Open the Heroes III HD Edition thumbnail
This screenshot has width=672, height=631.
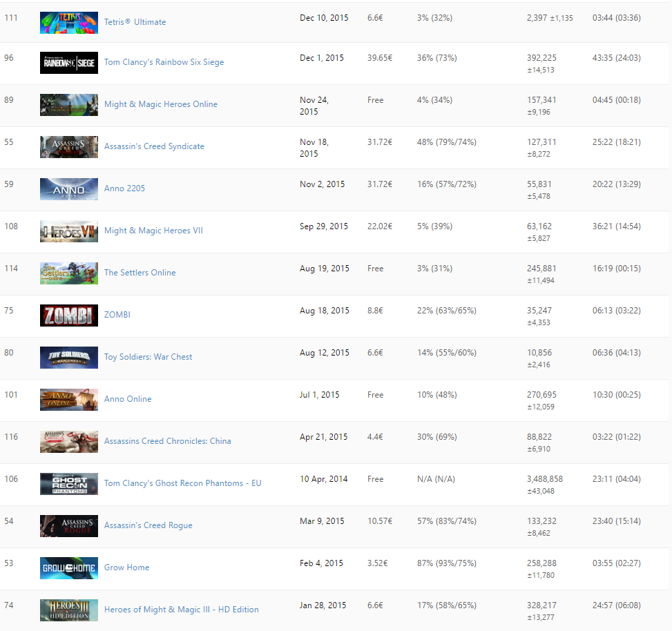pos(69,610)
